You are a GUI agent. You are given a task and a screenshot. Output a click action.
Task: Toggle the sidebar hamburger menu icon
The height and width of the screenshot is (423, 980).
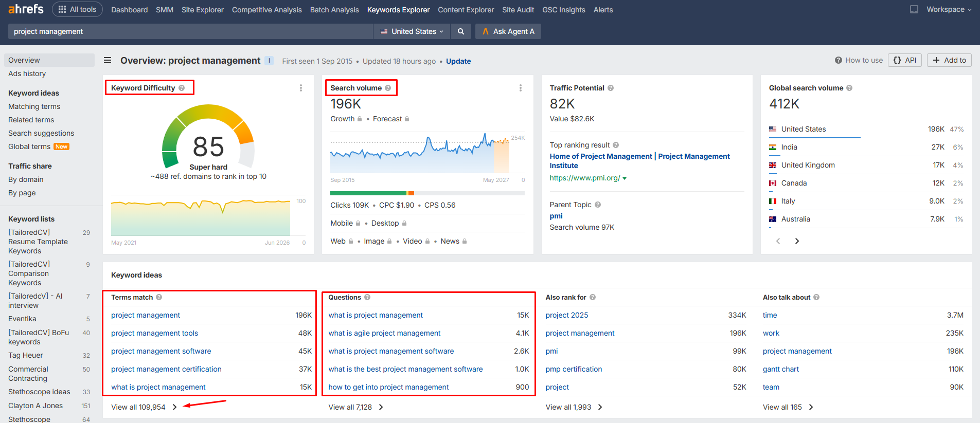(108, 60)
